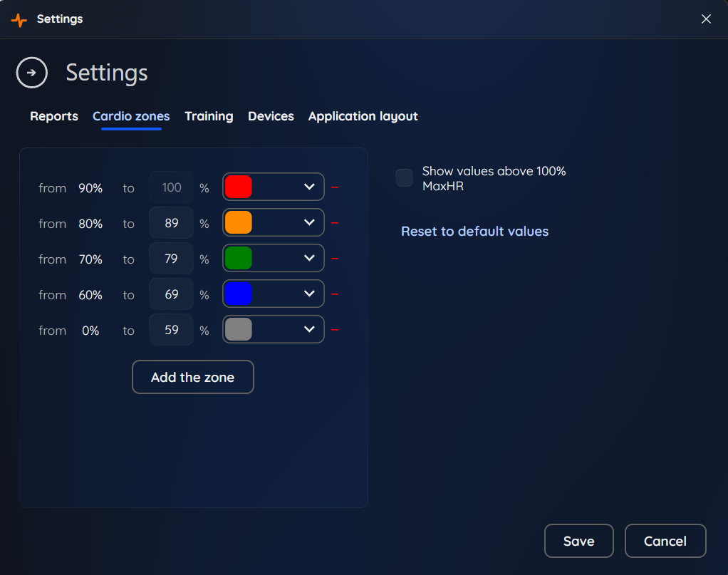
Task: Click the 0% lower bound value
Action: coord(90,331)
